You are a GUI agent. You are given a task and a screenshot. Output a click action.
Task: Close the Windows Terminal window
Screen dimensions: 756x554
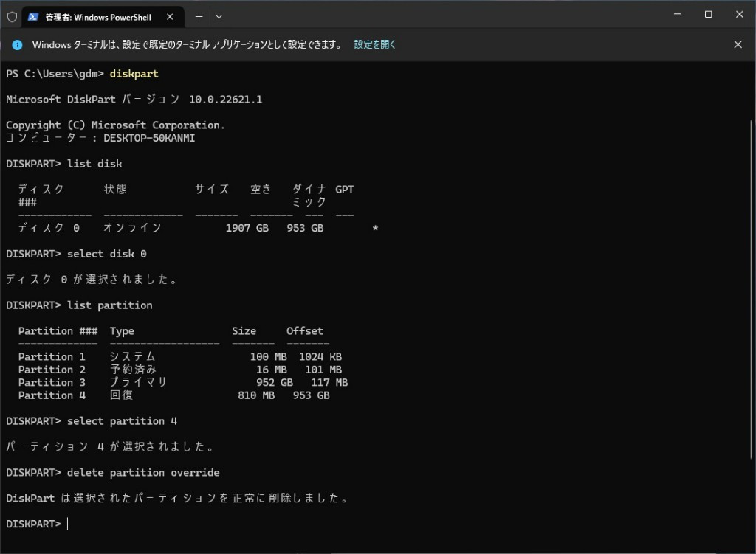(x=740, y=15)
